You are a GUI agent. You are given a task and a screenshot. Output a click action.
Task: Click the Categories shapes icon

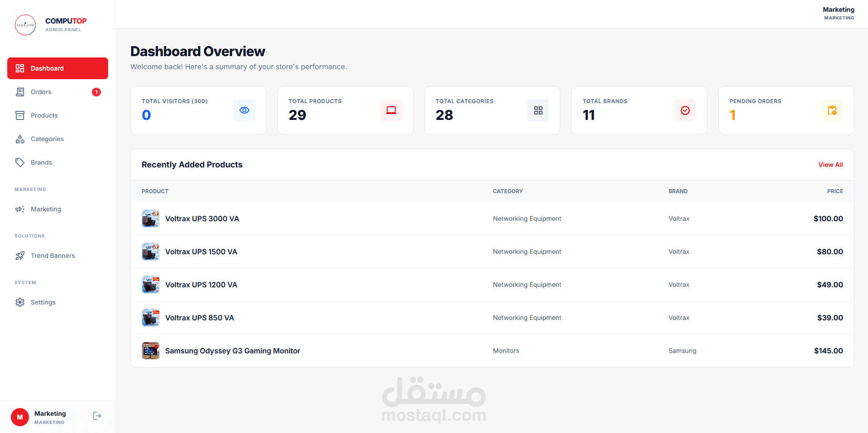click(20, 139)
